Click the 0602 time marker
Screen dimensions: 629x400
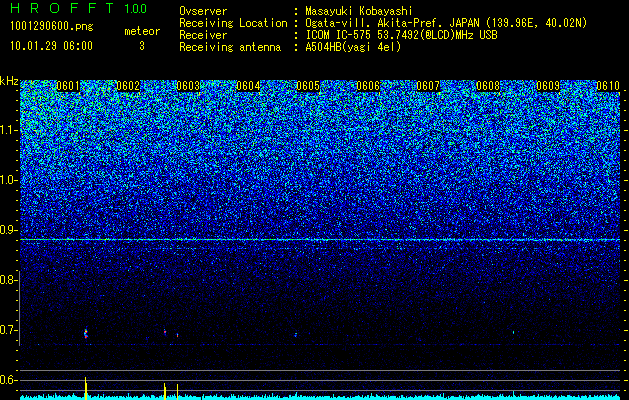(x=128, y=86)
